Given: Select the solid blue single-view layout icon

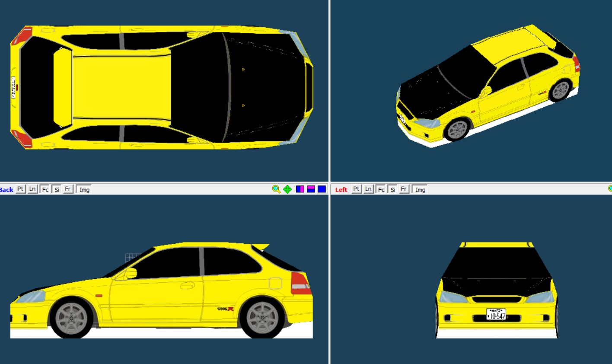Looking at the screenshot, I should click(322, 189).
